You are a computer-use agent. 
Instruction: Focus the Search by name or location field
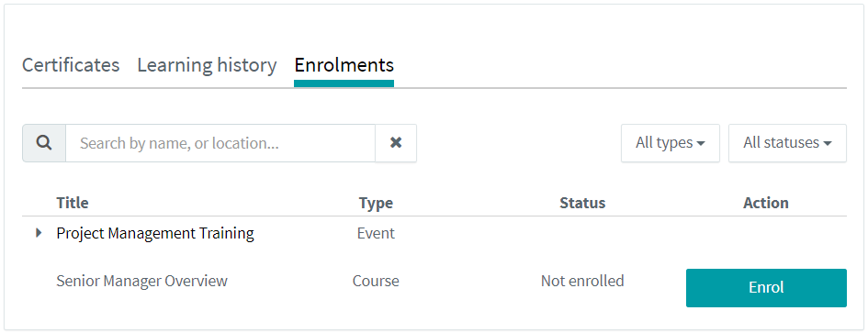pos(220,143)
